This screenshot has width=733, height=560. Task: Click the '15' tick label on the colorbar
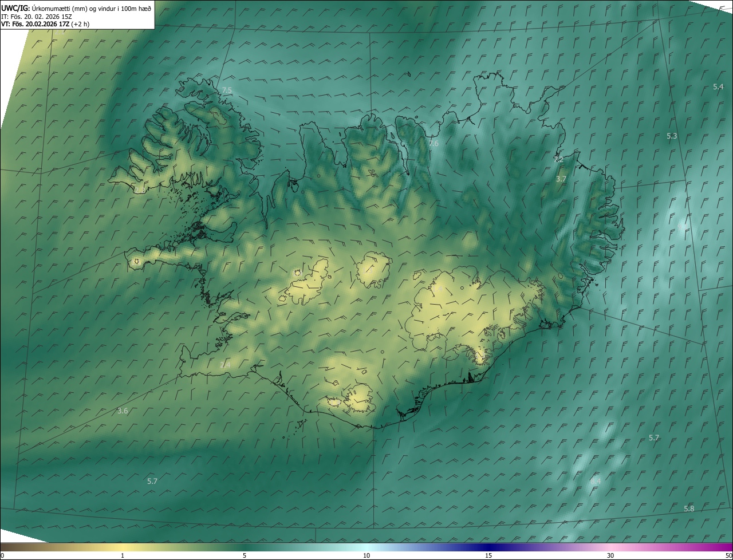[488, 555]
